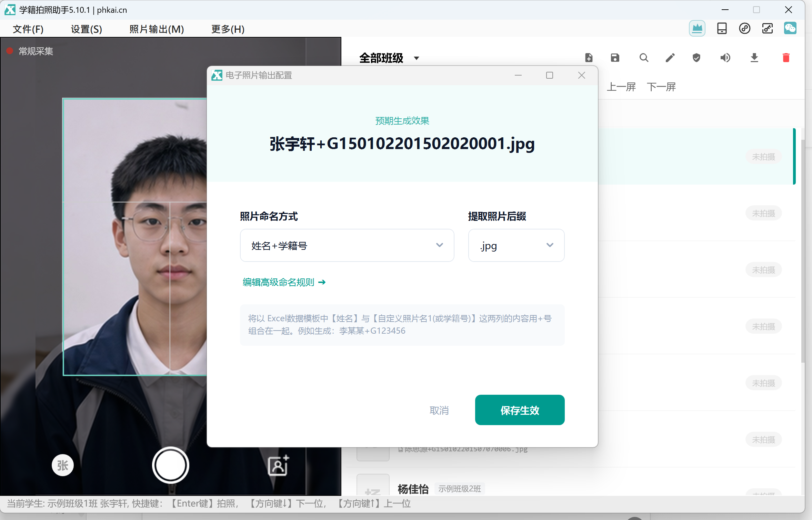Minimize the main 学籍拍照助手 window

pyautogui.click(x=725, y=10)
